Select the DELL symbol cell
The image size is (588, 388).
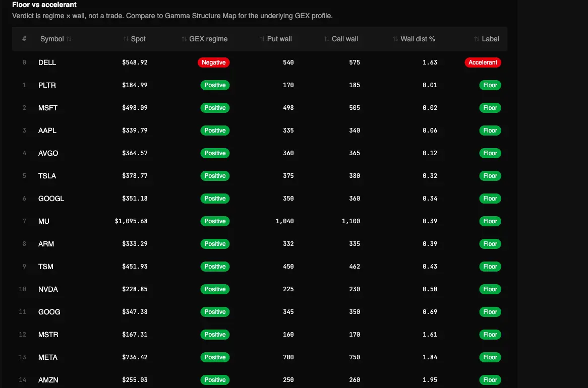47,62
